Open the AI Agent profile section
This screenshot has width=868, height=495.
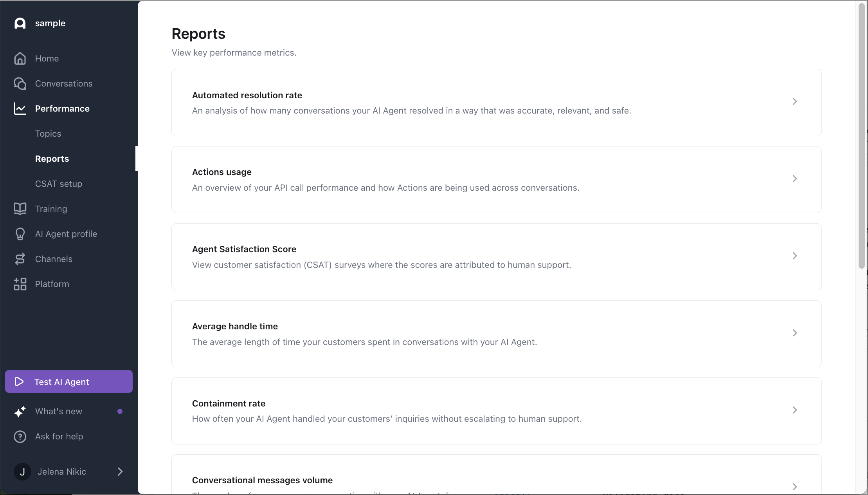coord(66,234)
